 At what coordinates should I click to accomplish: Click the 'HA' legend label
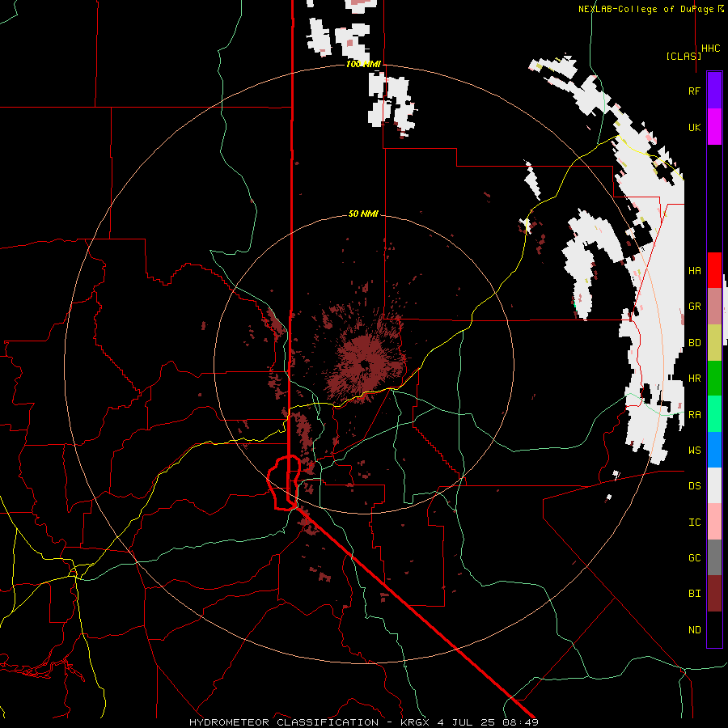pyautogui.click(x=694, y=270)
